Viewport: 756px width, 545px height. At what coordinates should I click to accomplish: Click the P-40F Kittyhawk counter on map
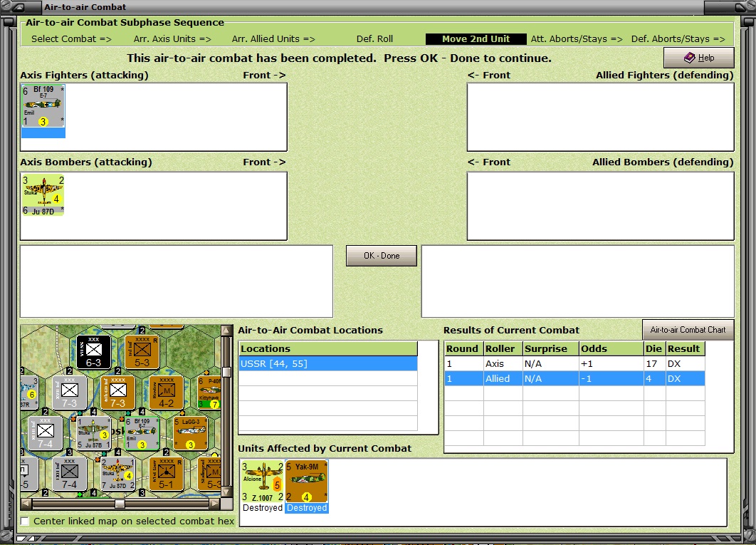pyautogui.click(x=210, y=393)
